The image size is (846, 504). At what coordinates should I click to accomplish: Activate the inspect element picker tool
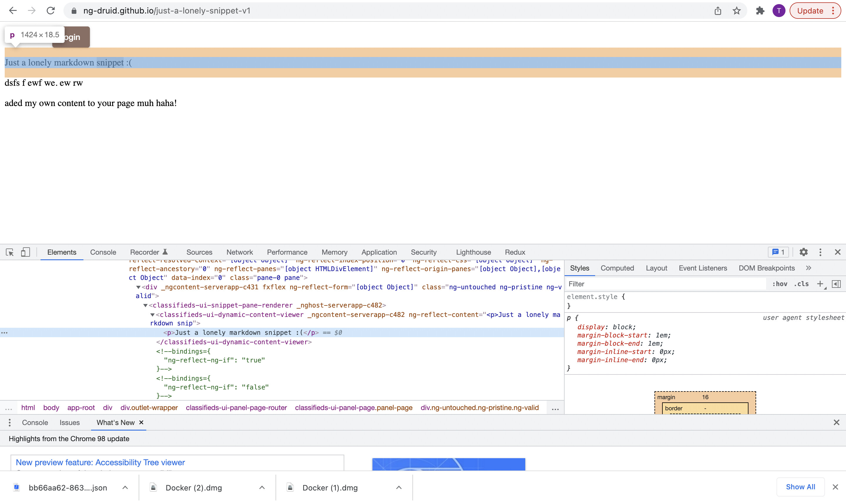(x=9, y=252)
